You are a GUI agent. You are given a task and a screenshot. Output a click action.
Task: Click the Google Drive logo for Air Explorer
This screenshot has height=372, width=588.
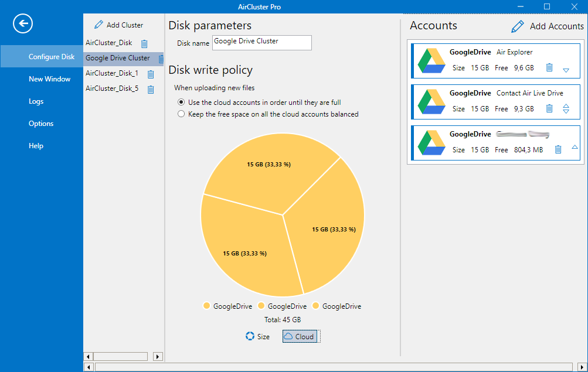[x=431, y=61]
